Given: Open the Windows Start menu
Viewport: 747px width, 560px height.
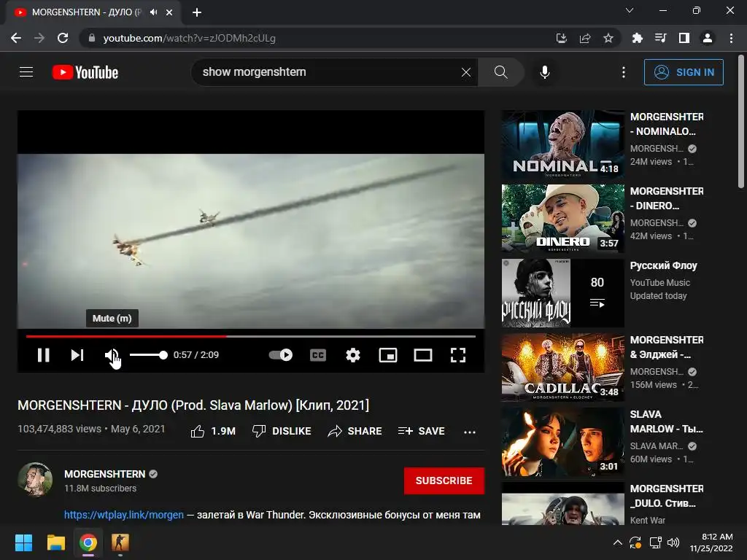Looking at the screenshot, I should (x=23, y=542).
